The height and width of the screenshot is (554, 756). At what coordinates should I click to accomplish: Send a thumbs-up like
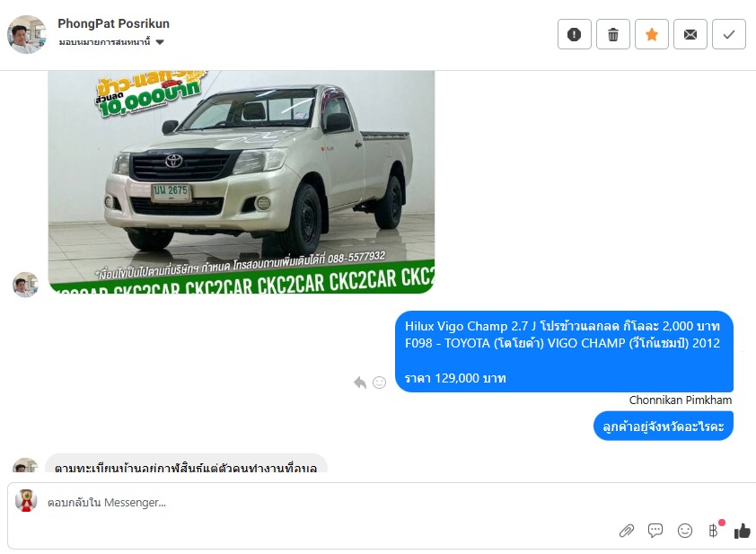coord(742,531)
